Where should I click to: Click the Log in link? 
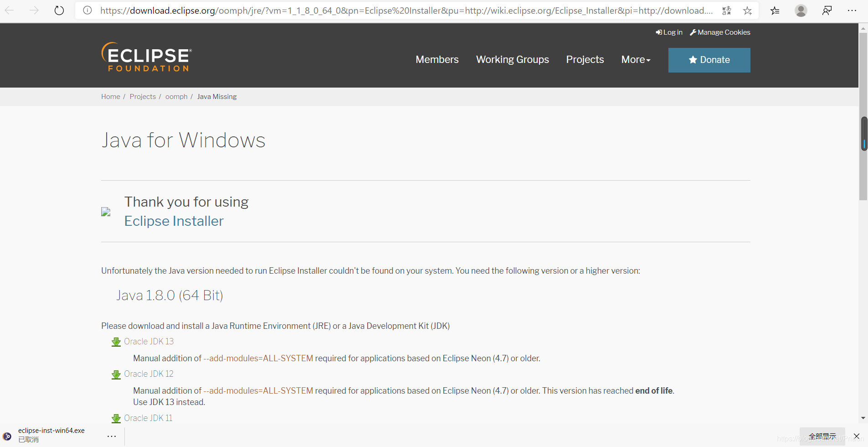pyautogui.click(x=669, y=32)
